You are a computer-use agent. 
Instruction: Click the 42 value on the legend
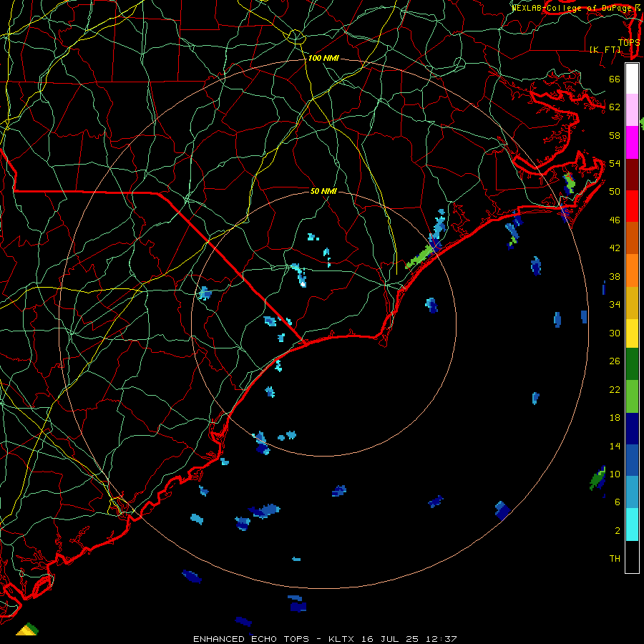click(x=615, y=248)
